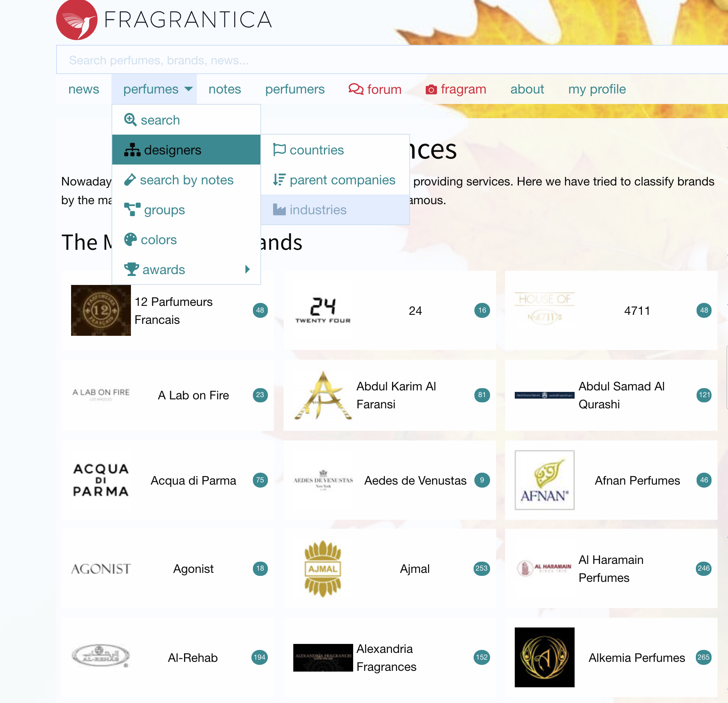Image resolution: width=728 pixels, height=703 pixels.
Task: Expand the awards submenu arrow
Action: click(247, 269)
